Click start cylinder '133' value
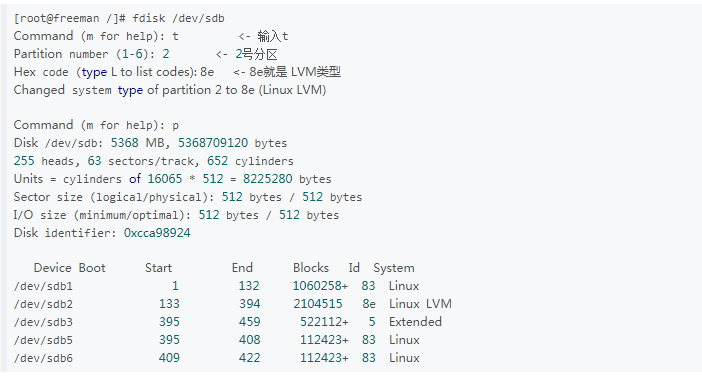 pos(169,303)
